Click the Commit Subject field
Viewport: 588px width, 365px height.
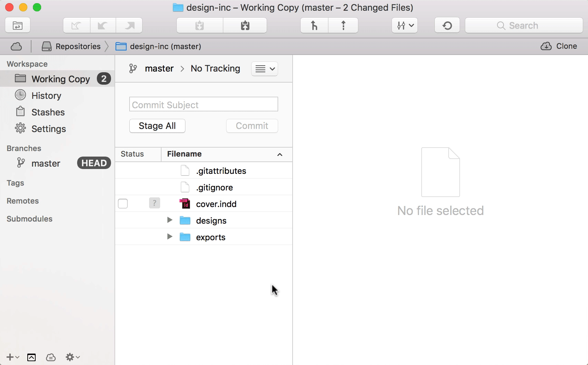(204, 104)
